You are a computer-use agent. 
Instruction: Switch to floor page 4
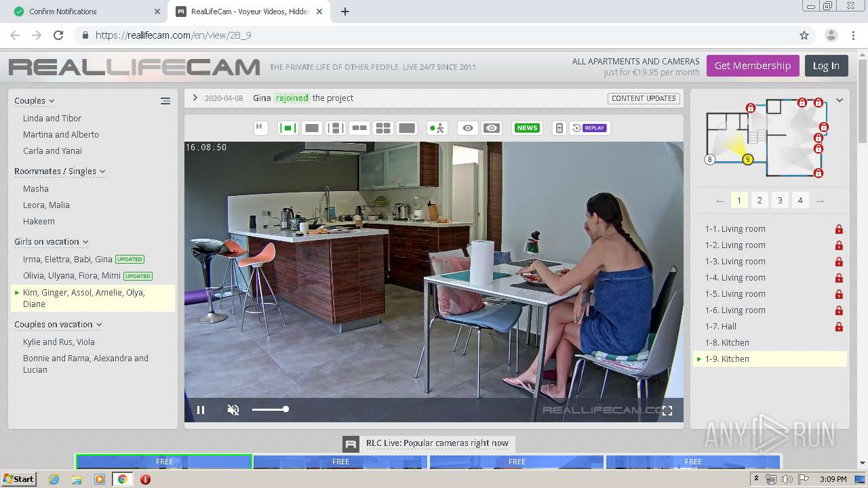800,201
